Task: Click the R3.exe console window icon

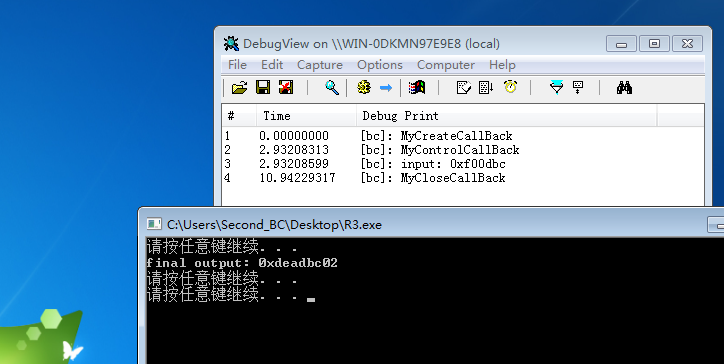Action: point(154,224)
